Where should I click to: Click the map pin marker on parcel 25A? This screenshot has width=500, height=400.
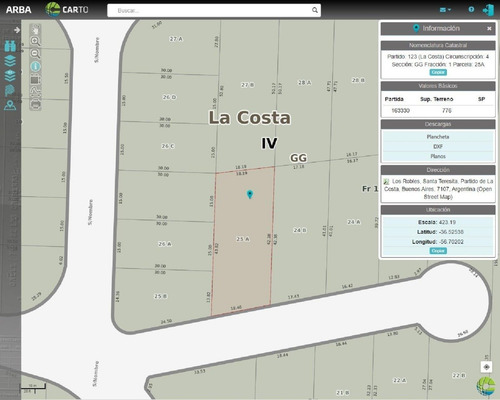pos(250,194)
